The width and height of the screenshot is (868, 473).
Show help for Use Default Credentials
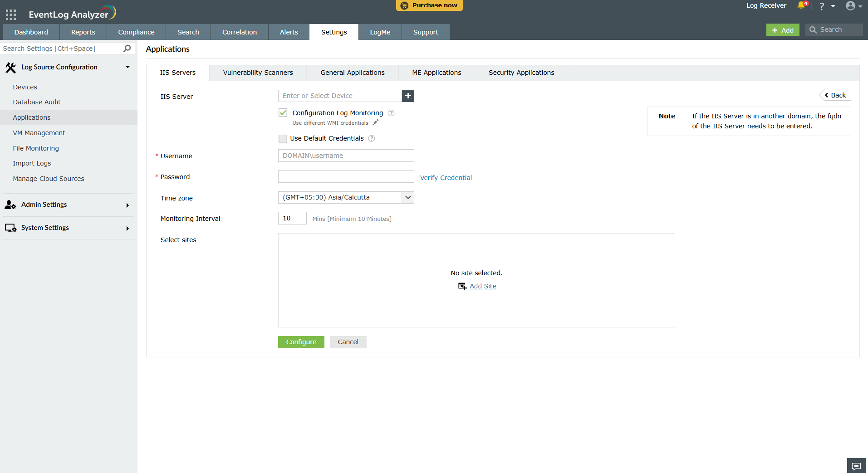pyautogui.click(x=372, y=138)
